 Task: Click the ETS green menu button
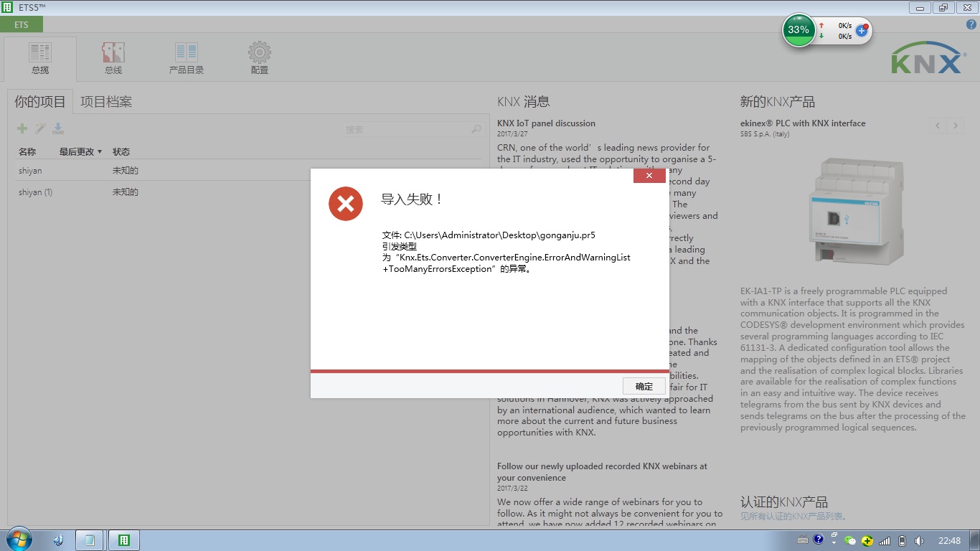pyautogui.click(x=22, y=25)
